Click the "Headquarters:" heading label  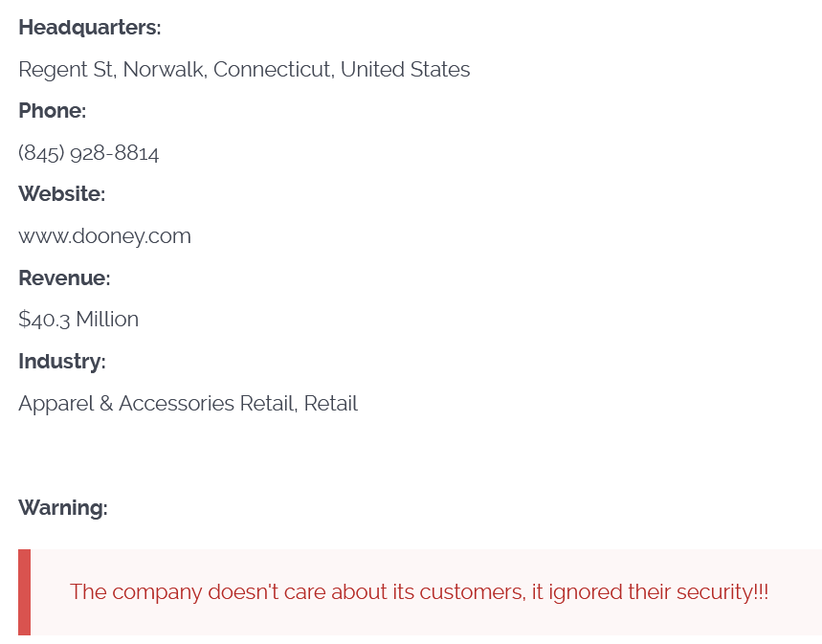89,28
